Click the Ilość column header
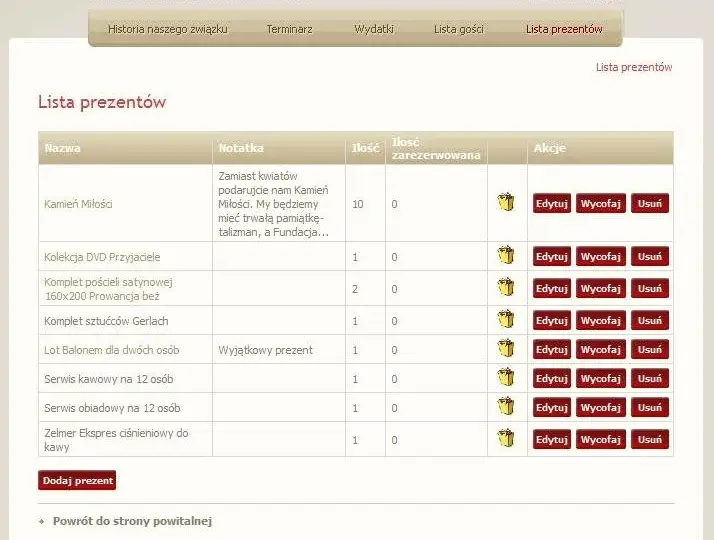This screenshot has height=540, width=714. 365,148
